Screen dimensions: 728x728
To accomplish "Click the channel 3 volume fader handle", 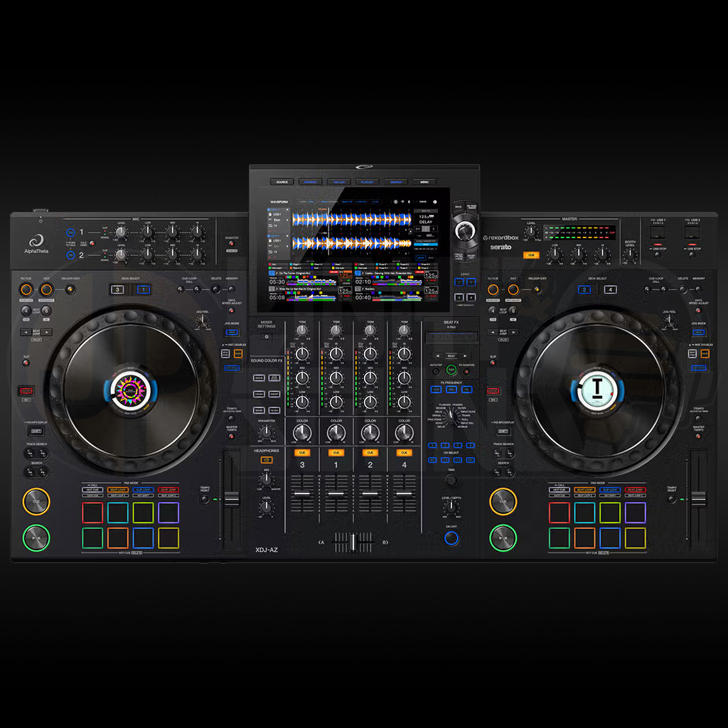I will click(x=302, y=493).
